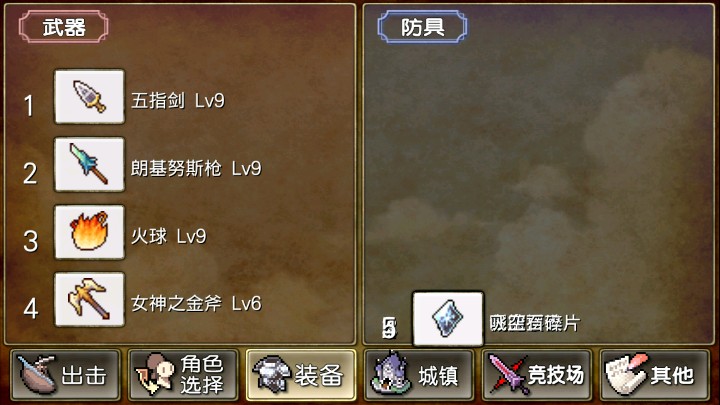Select the 火球 fireball icon in slot 3
This screenshot has height=405, width=720.
[x=90, y=232]
